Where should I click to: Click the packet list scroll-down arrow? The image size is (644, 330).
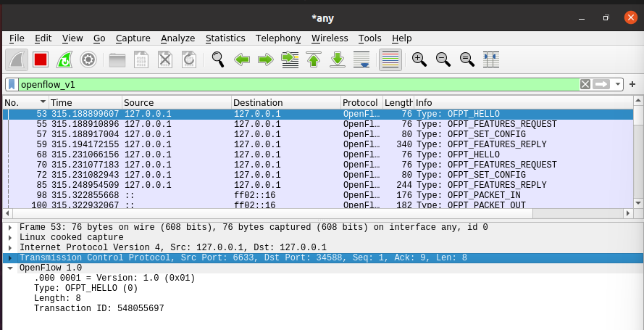pyautogui.click(x=637, y=203)
